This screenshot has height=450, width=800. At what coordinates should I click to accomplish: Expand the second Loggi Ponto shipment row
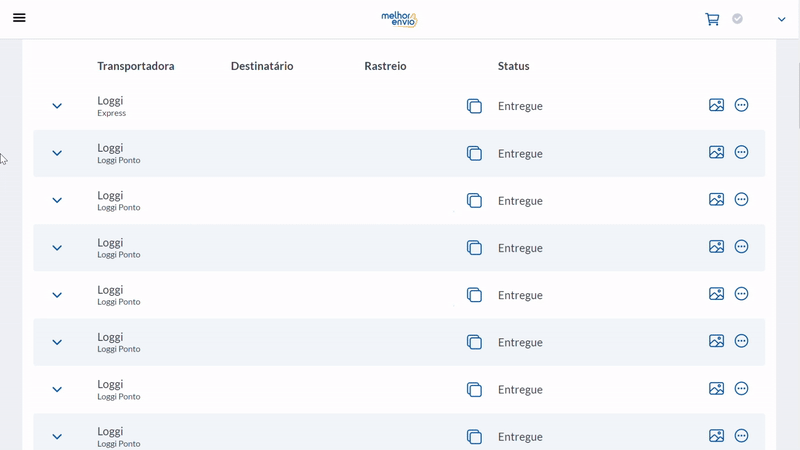(x=57, y=201)
